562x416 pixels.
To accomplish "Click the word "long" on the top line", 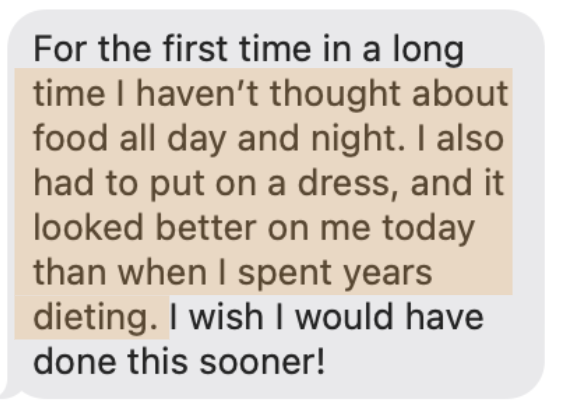I will pos(428,50).
